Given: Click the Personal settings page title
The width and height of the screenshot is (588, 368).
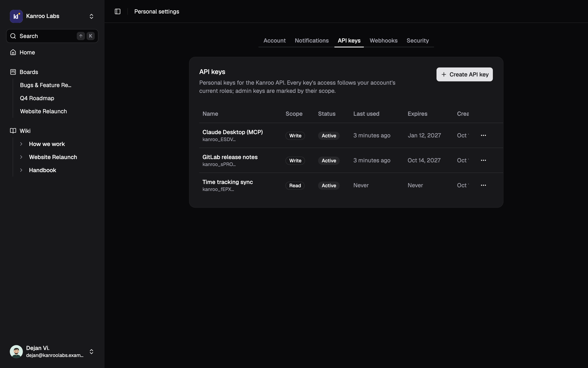Looking at the screenshot, I should [157, 11].
